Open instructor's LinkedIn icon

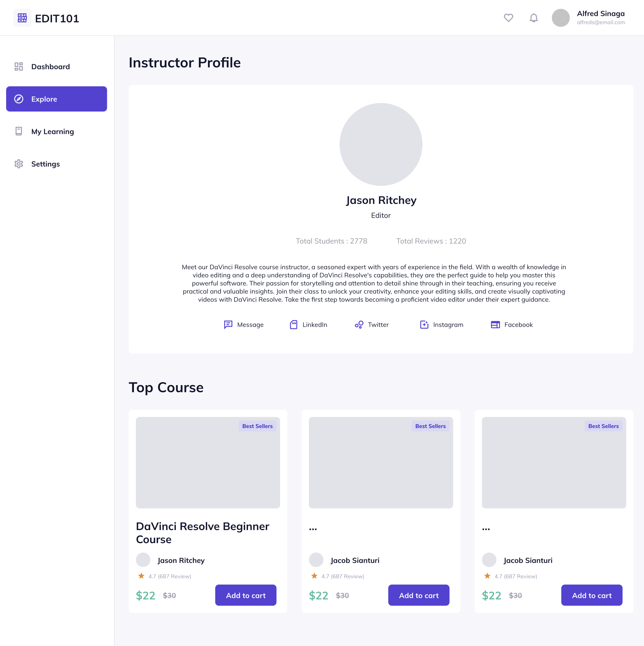294,325
